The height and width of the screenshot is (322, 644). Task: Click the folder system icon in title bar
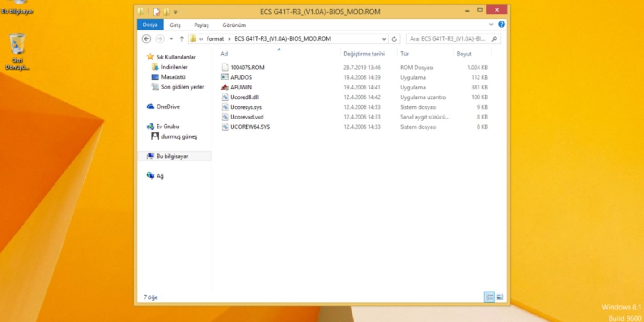pos(141,12)
